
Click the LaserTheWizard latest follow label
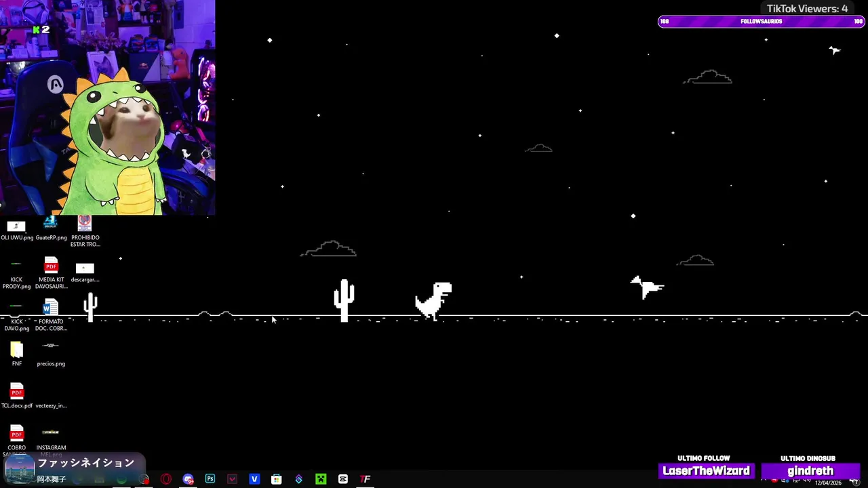point(706,471)
